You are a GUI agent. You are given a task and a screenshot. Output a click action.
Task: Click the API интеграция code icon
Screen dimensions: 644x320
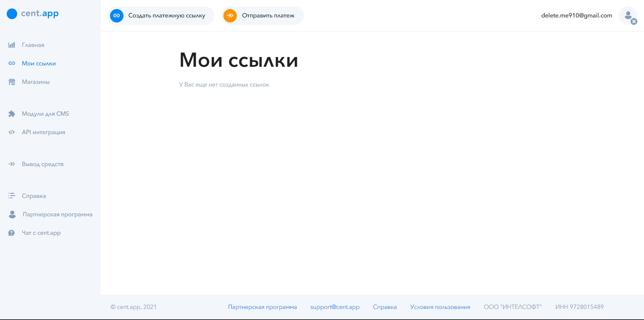(12, 132)
